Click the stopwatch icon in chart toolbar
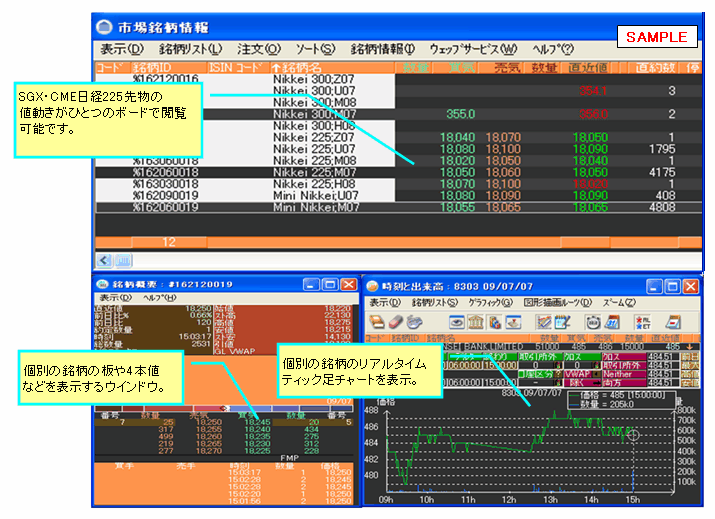Screen dimensions: 715x519 pyautogui.click(x=593, y=322)
